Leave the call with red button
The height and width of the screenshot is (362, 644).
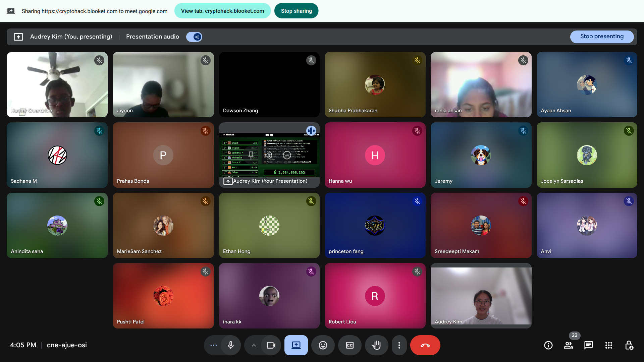coord(425,345)
